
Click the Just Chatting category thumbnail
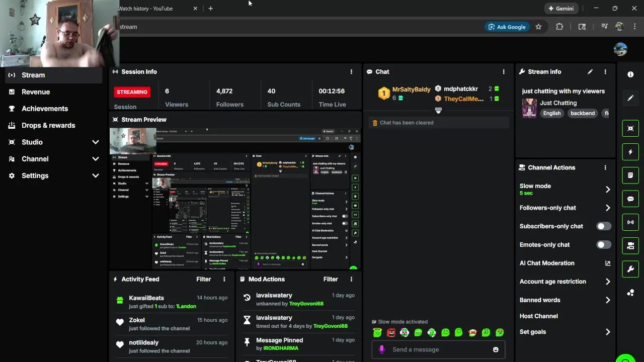pos(529,108)
